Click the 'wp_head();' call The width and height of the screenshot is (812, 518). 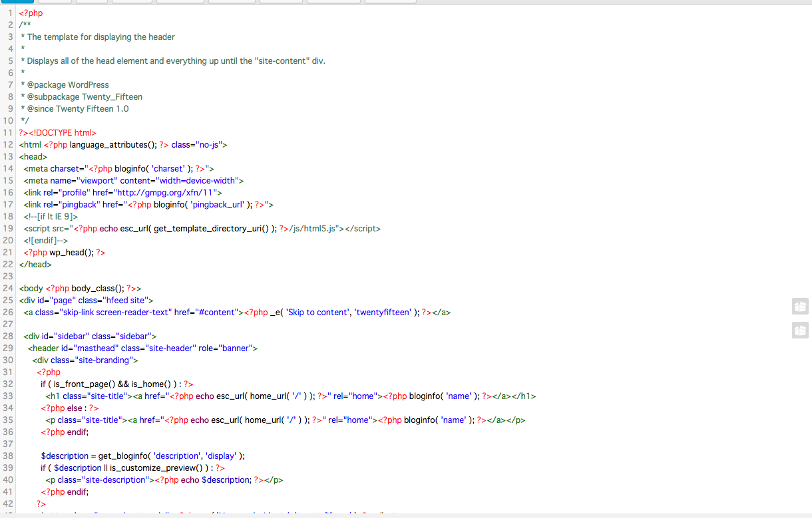[71, 253]
